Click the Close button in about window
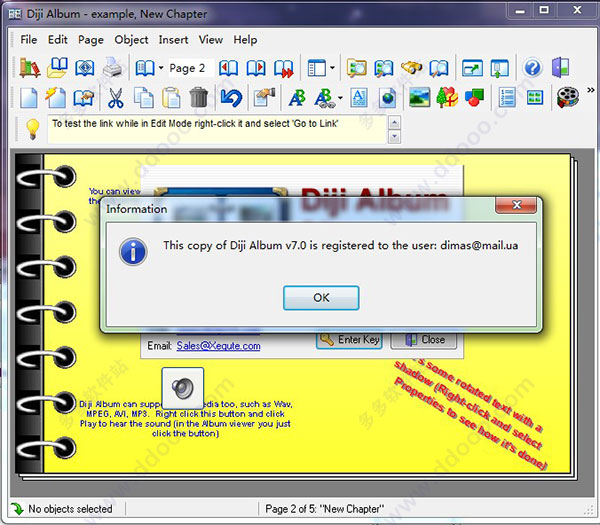Screen dimensions: 600x525 (x=424, y=339)
